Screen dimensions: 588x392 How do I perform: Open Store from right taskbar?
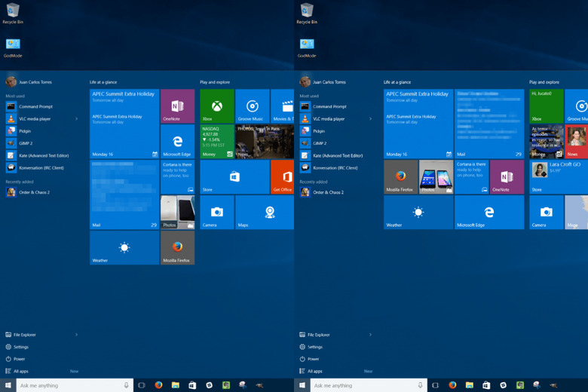[x=486, y=385]
